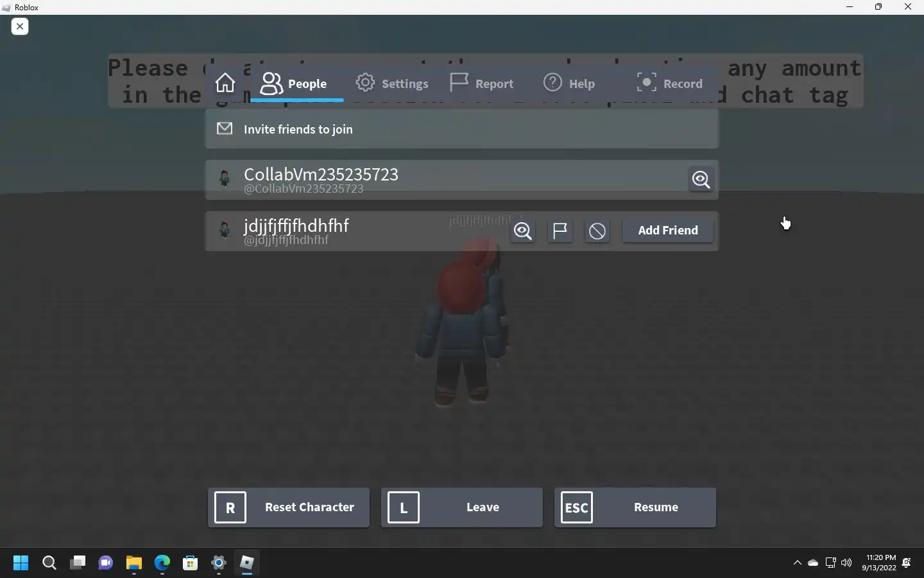
Task: Click the @CollabVm235235723 username text
Action: pyautogui.click(x=304, y=189)
